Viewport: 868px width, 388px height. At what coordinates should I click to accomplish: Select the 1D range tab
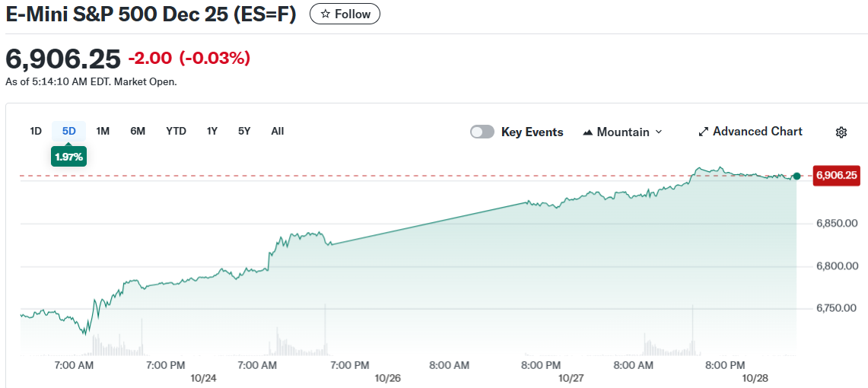coord(36,131)
